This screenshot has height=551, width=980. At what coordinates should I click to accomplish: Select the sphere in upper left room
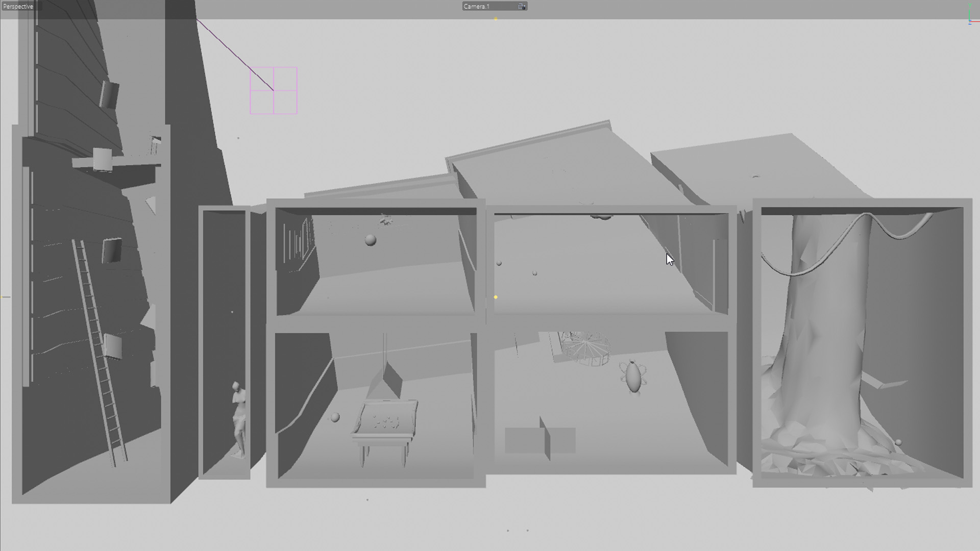[x=371, y=240]
